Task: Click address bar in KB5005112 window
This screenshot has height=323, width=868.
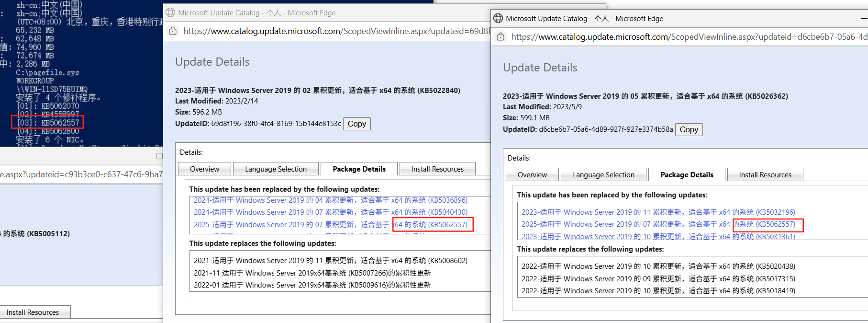Action: 81,174
